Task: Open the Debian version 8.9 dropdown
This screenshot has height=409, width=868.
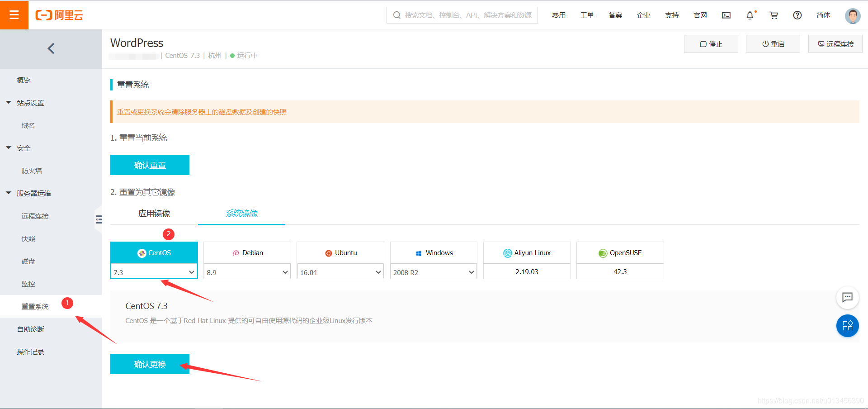Action: coord(247,272)
